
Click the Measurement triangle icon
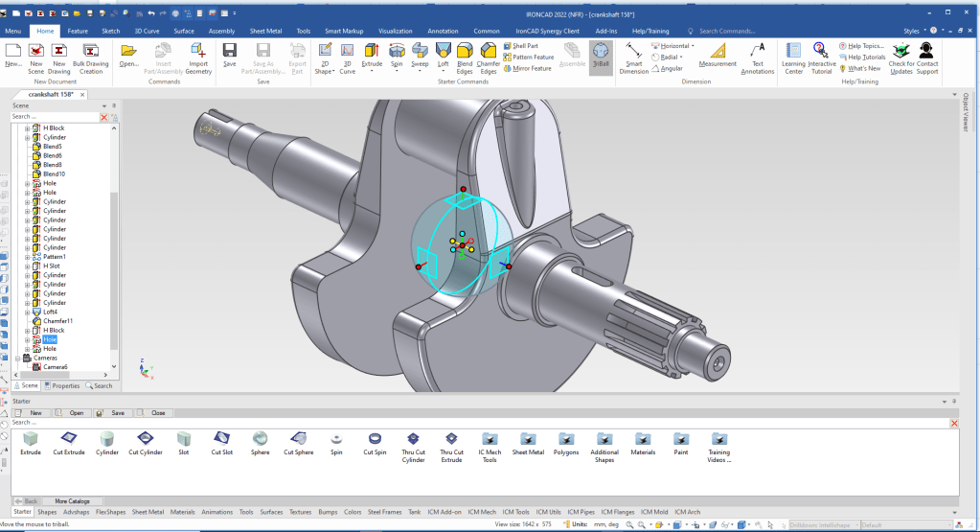tap(718, 51)
